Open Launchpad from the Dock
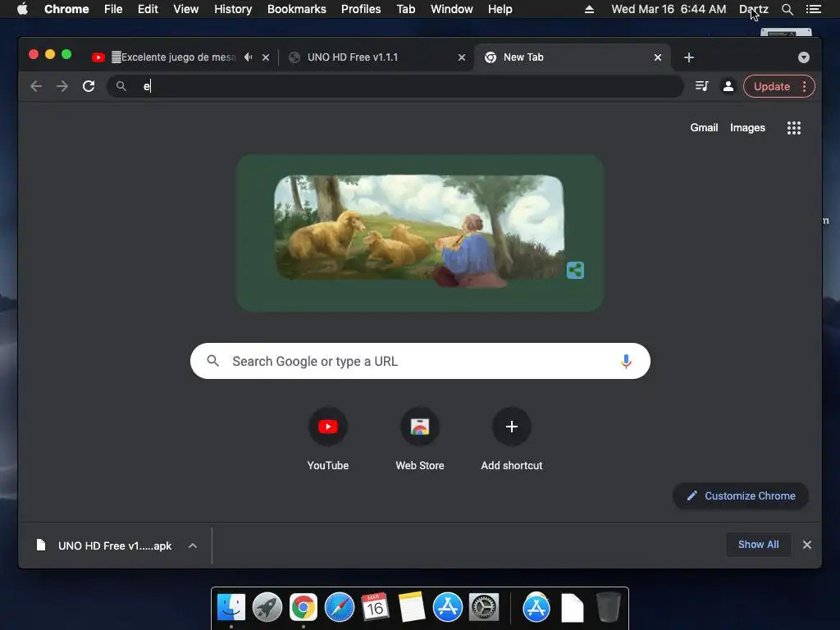This screenshot has height=630, width=840. tap(267, 608)
